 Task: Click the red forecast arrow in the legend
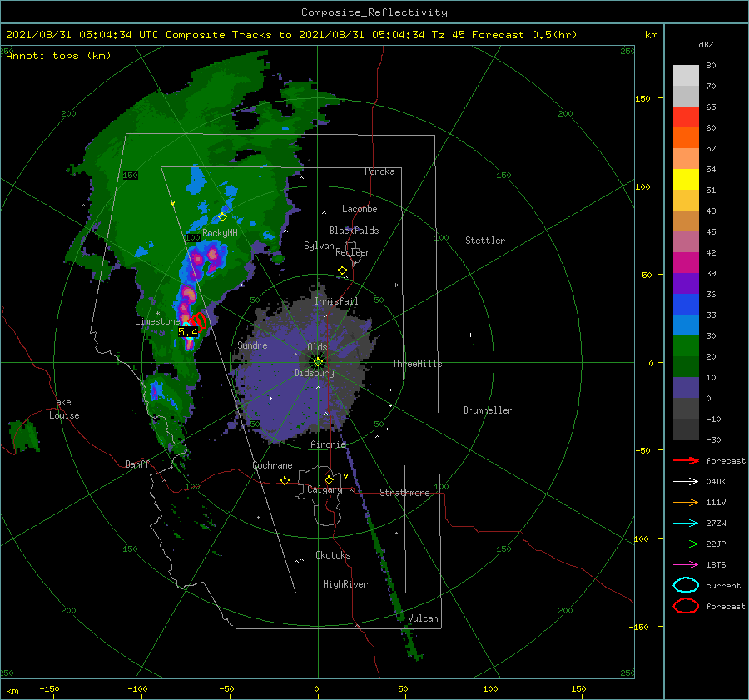(686, 460)
